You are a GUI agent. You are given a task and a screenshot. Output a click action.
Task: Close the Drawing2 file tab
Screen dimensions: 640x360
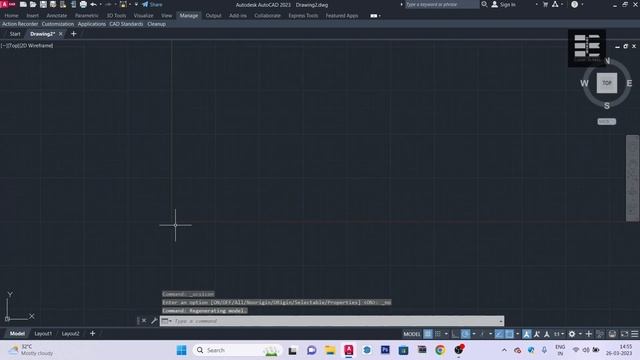pyautogui.click(x=61, y=34)
